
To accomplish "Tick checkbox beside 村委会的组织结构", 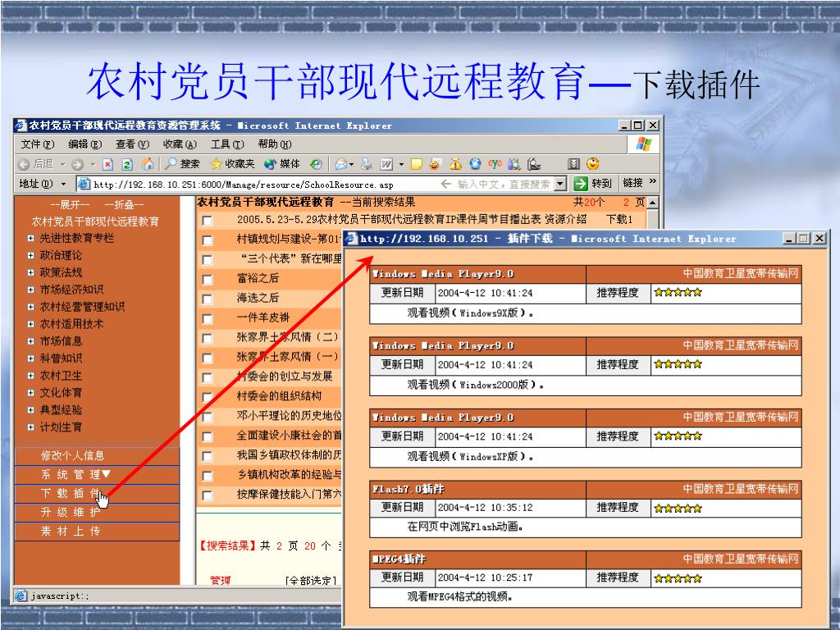I will click(x=208, y=398).
